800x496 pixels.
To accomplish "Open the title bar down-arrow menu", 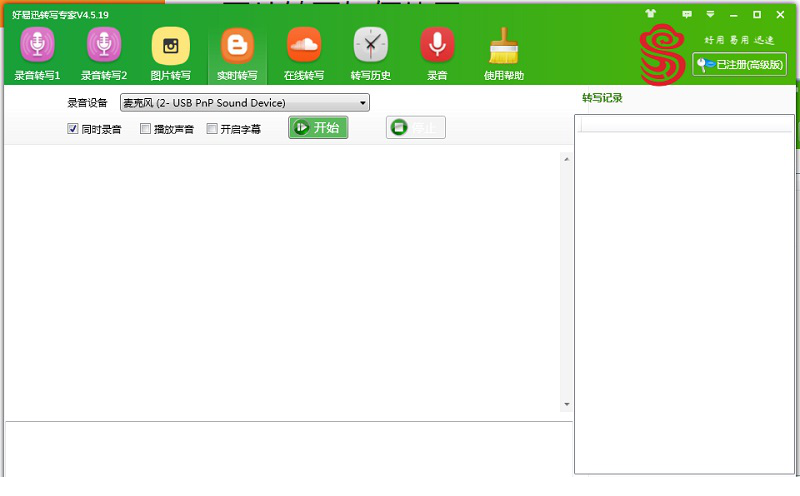I will click(710, 15).
